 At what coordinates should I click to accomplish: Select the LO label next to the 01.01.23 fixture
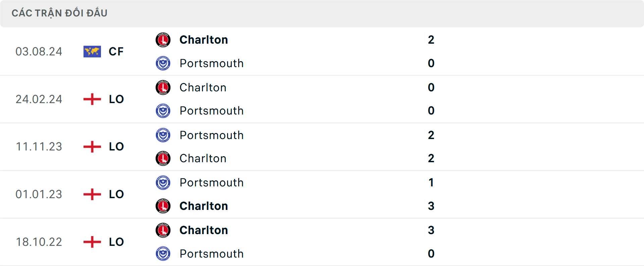[115, 194]
